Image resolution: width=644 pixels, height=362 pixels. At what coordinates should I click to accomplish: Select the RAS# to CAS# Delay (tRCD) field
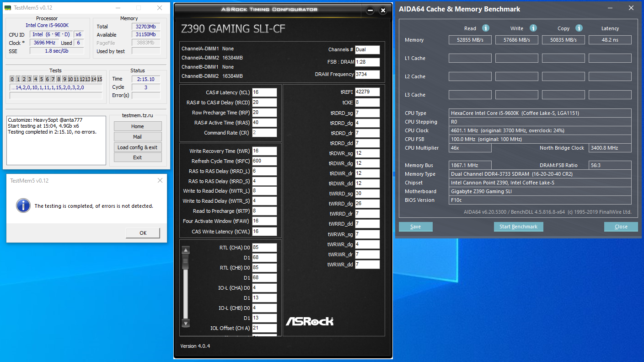coord(264,103)
